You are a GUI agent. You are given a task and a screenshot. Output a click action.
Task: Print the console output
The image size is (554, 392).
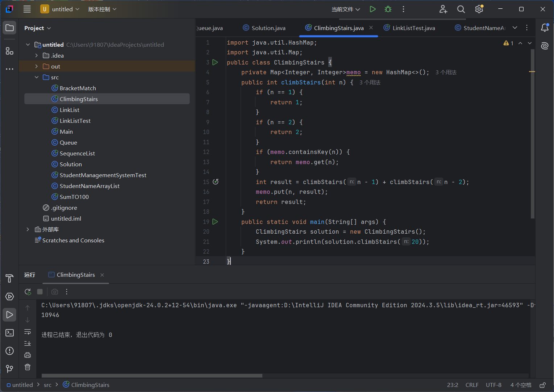point(28,355)
